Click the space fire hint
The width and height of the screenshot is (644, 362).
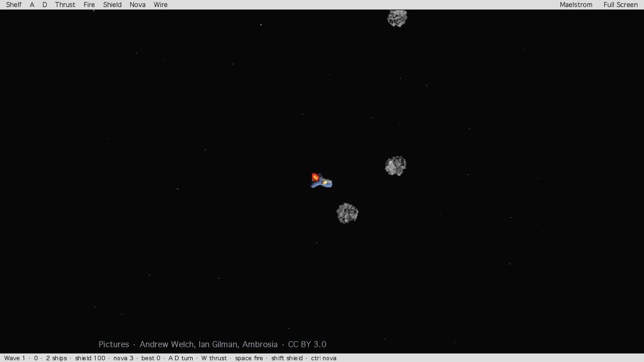pyautogui.click(x=249, y=358)
